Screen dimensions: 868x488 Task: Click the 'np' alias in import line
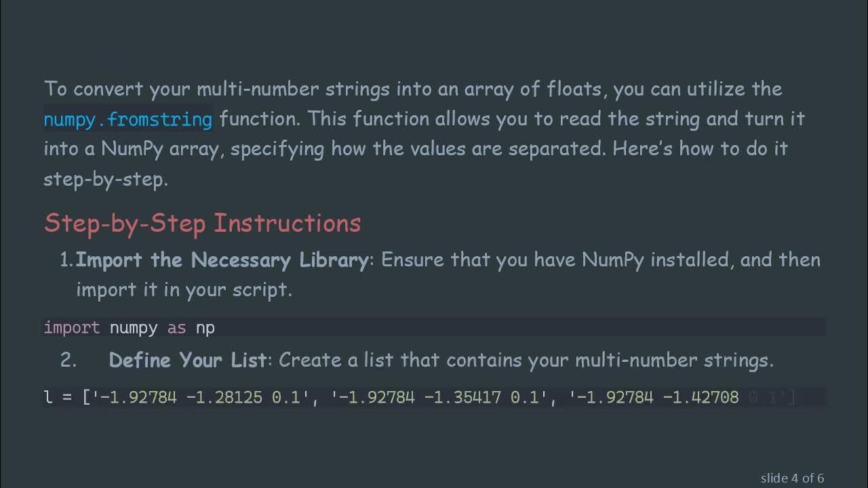click(x=205, y=328)
